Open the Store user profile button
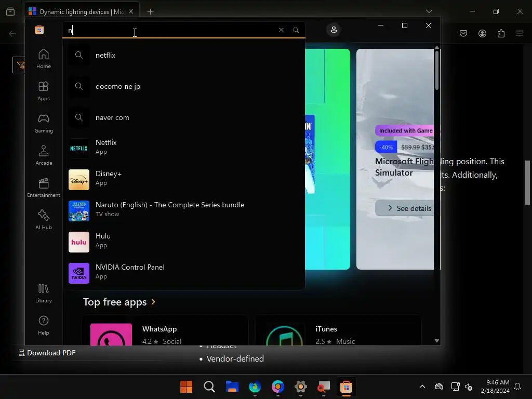532x399 pixels. [x=334, y=30]
